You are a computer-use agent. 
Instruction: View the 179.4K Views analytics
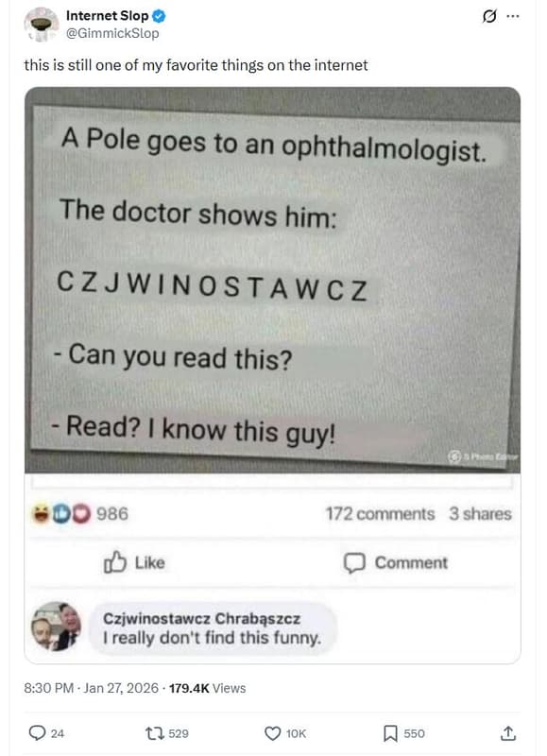click(x=207, y=688)
